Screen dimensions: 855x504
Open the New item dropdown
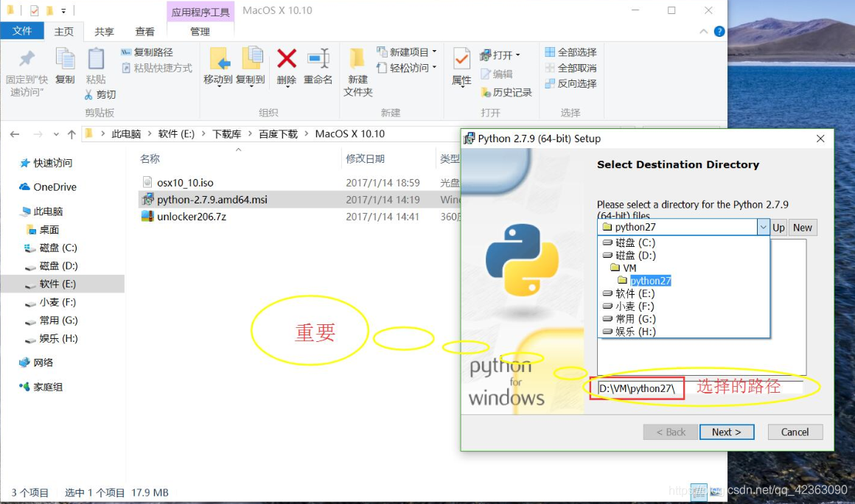[x=407, y=52]
